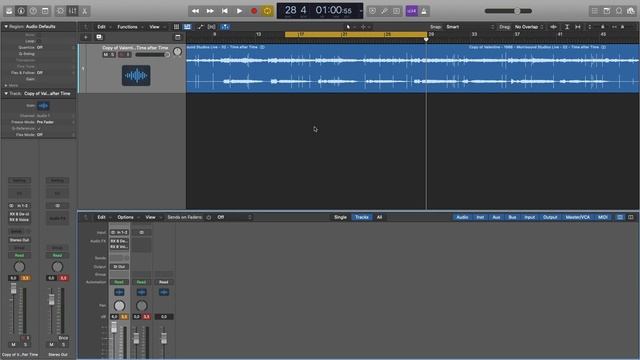Toggle Show Automation curve icon

pyautogui.click(x=200, y=27)
